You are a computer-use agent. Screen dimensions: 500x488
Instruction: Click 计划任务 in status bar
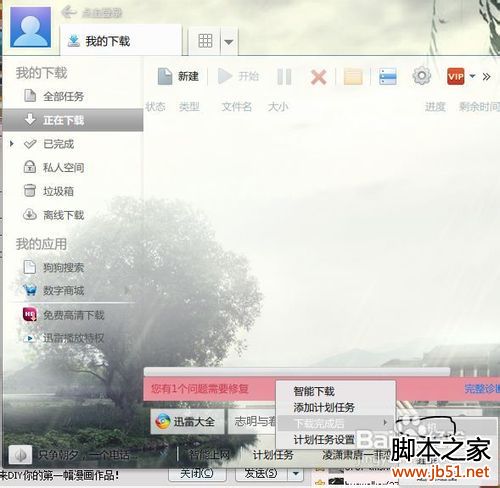(x=273, y=455)
